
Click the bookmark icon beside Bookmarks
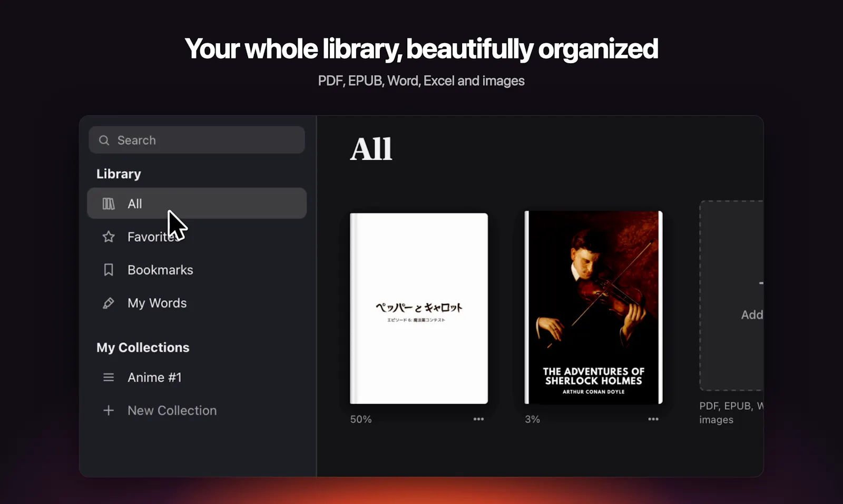click(x=109, y=270)
